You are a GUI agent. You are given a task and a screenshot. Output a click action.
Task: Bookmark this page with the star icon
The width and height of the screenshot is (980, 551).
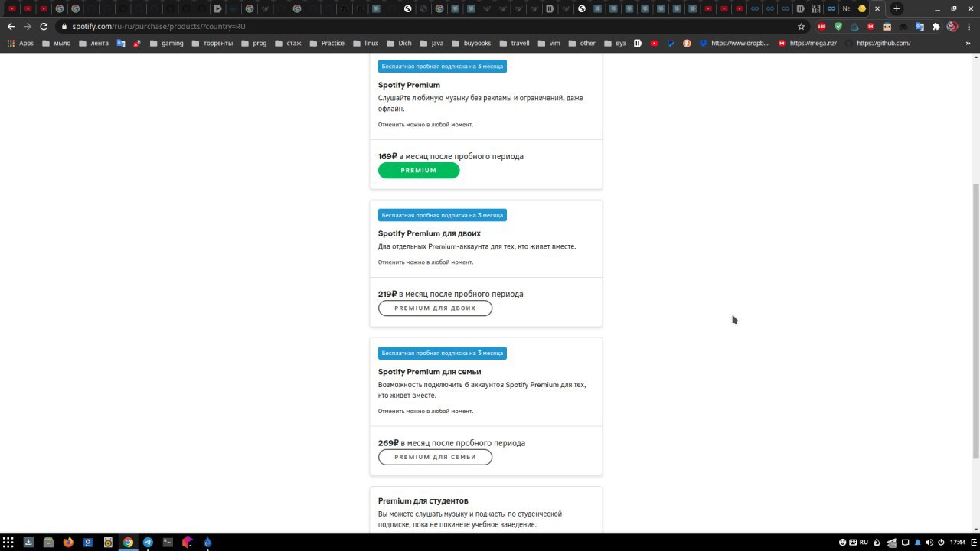click(x=802, y=26)
